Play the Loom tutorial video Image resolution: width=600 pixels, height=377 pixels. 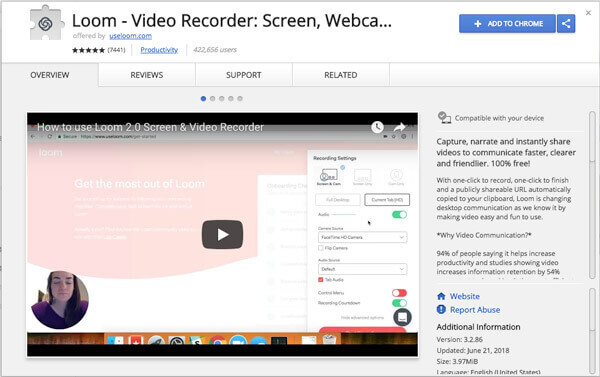[222, 234]
